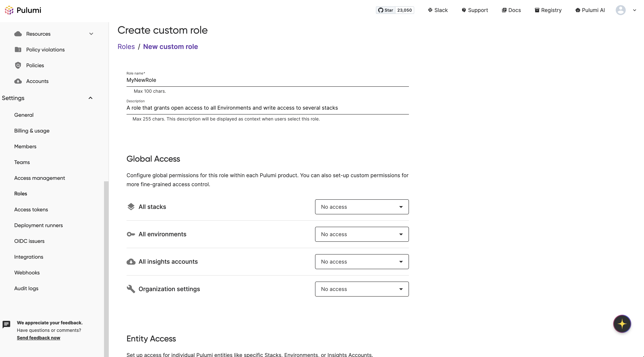Collapse the Settings section chevron
The width and height of the screenshot is (644, 357).
(x=90, y=98)
